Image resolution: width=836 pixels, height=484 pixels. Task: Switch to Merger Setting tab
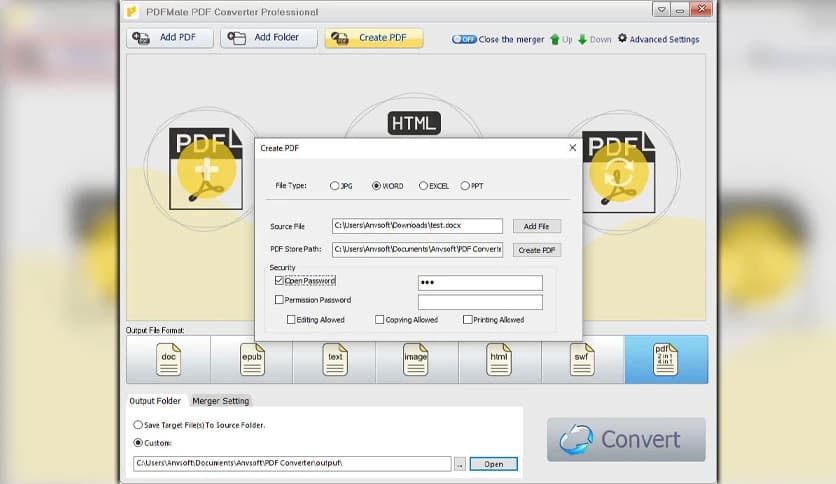coord(221,401)
